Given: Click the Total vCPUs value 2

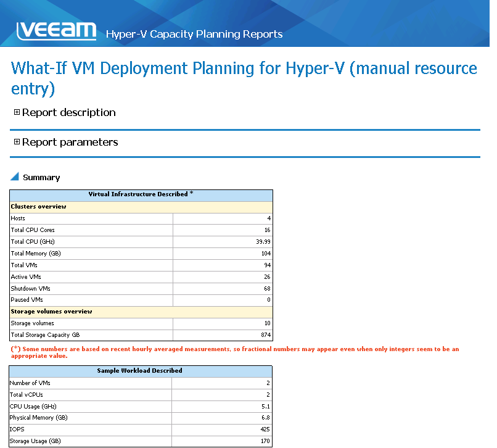Looking at the screenshot, I should pos(268,395).
